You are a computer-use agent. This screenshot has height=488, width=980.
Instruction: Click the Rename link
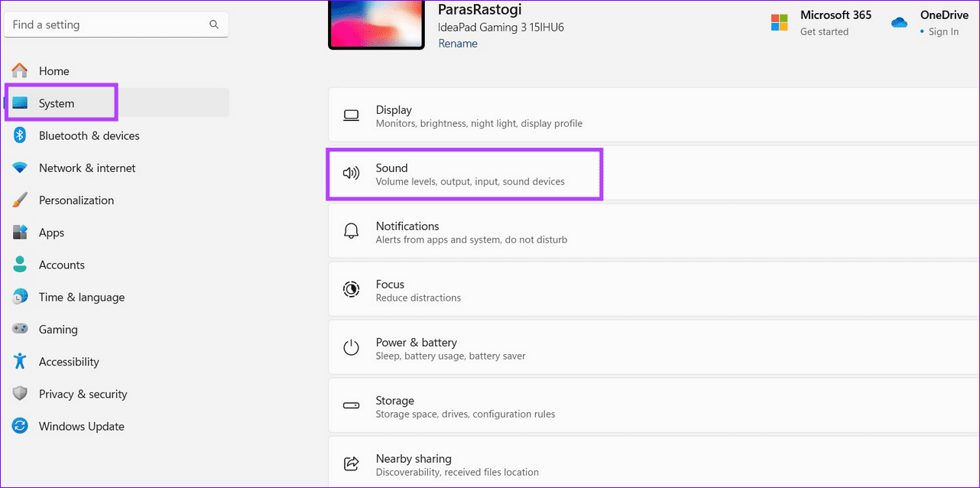[x=457, y=44]
